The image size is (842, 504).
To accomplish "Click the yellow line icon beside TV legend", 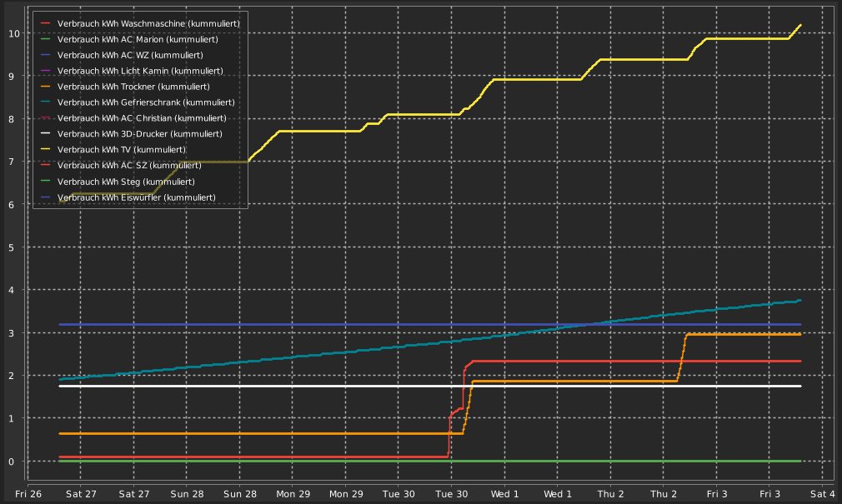I will 46,150.
